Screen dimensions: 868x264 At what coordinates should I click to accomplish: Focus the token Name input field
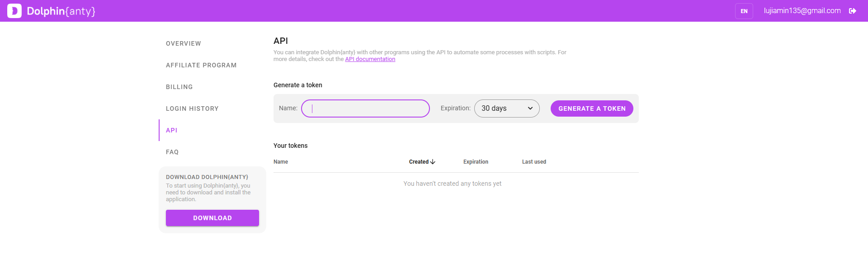pos(365,108)
